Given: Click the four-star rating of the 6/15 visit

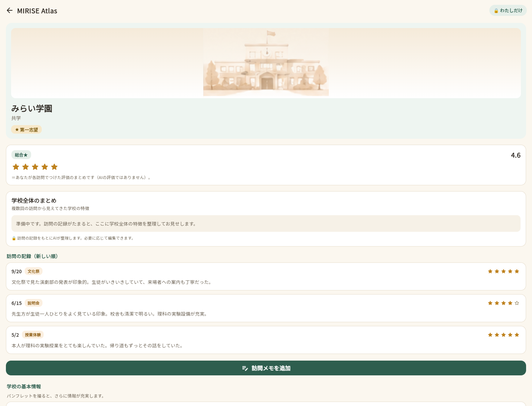Looking at the screenshot, I should pyautogui.click(x=503, y=303).
